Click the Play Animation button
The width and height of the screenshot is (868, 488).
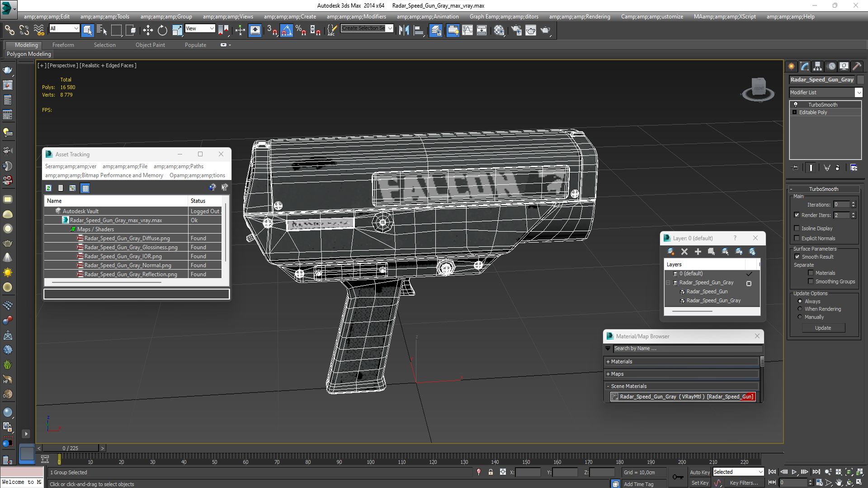tap(794, 472)
